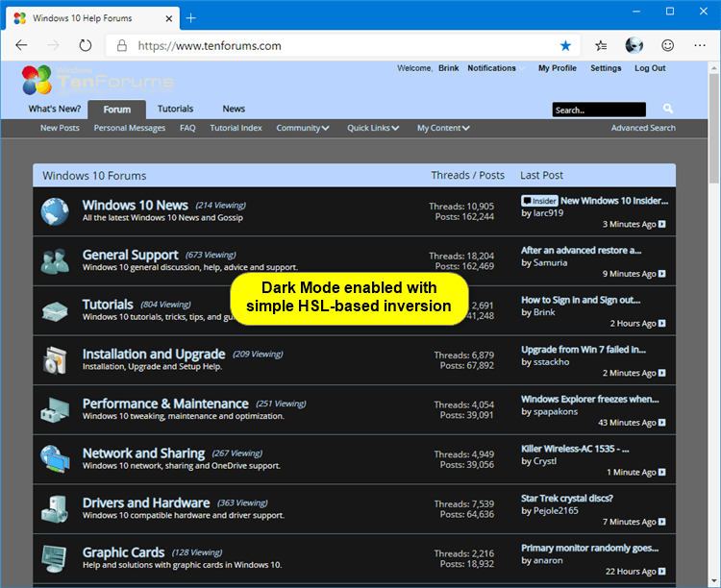Click the TenForums logo
This screenshot has width=721, height=588.
point(97,81)
